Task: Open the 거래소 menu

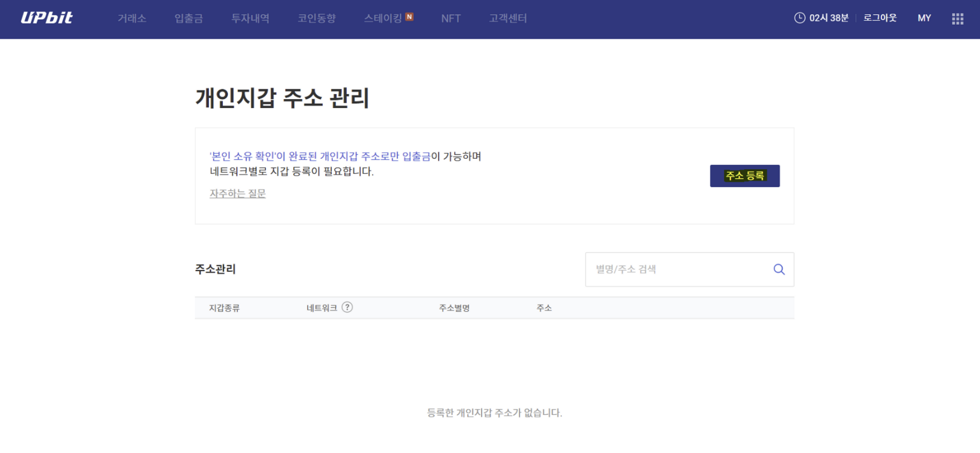Action: (132, 19)
